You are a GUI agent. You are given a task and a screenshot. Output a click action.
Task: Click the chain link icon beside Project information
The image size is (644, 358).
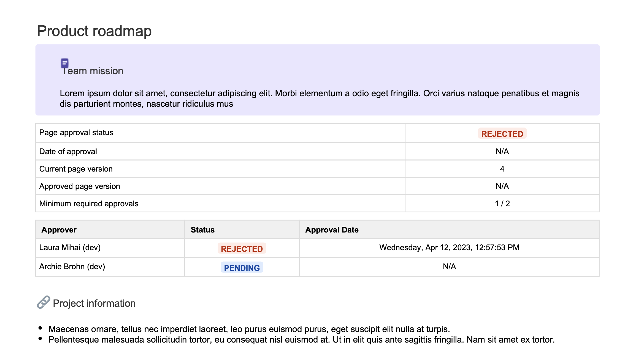pos(44,302)
